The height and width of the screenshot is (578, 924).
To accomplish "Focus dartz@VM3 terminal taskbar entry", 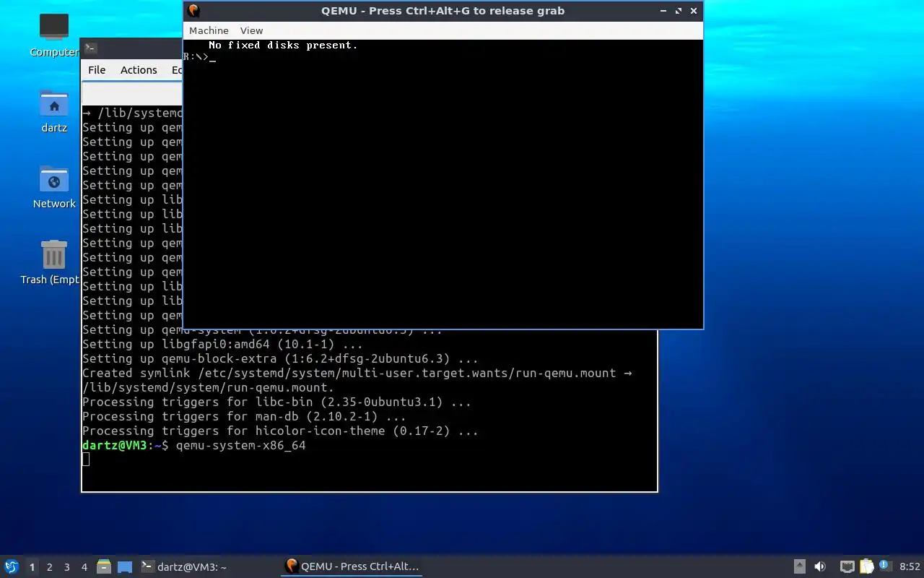I will point(183,567).
